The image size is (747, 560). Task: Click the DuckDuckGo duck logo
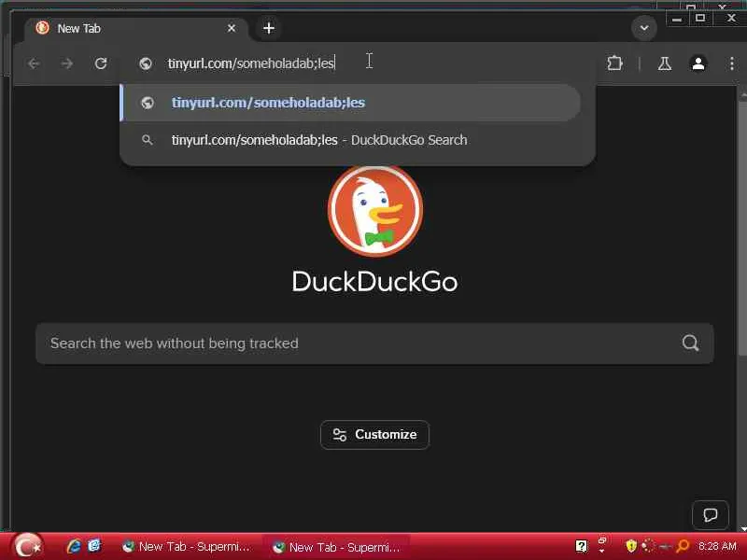(375, 211)
